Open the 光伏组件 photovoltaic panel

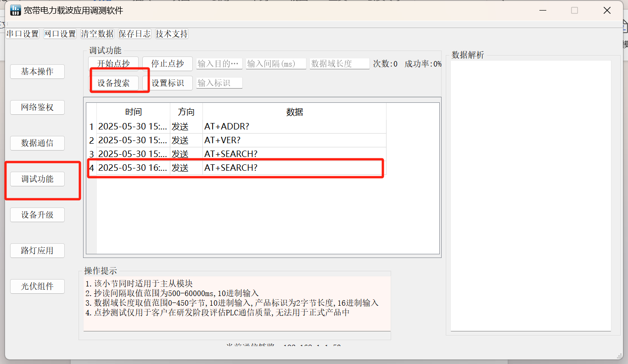click(37, 286)
